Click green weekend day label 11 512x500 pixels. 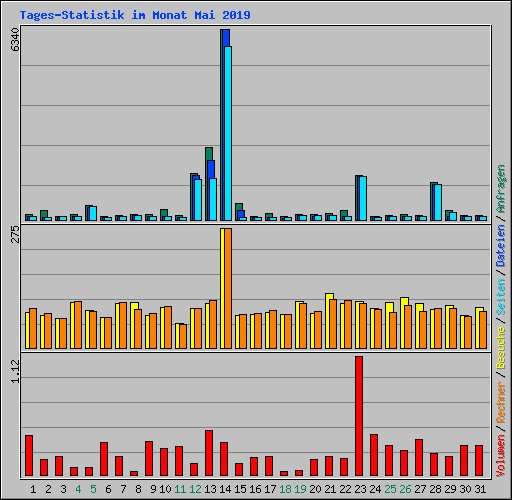180,489
